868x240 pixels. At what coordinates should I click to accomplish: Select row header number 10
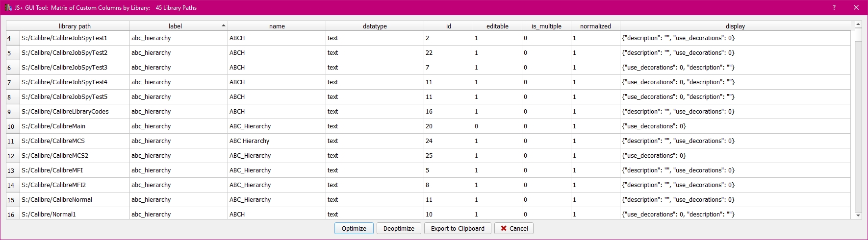click(13, 126)
